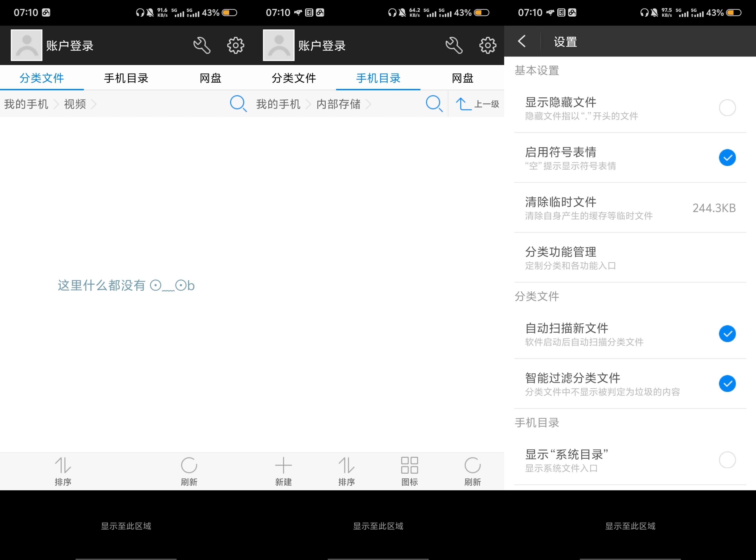Tap 我的手机 breadcrumb in middle screen

click(278, 104)
